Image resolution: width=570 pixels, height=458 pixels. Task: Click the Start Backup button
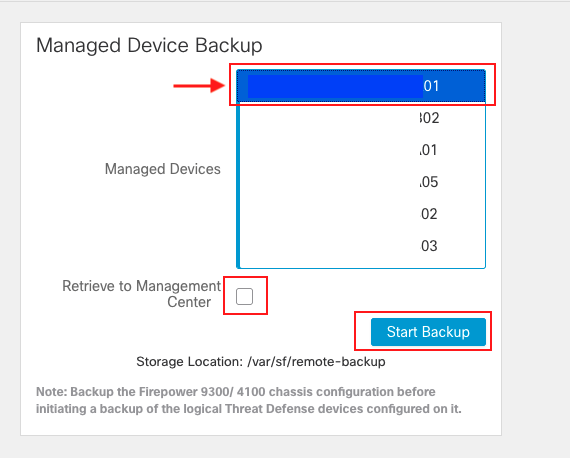(x=428, y=332)
